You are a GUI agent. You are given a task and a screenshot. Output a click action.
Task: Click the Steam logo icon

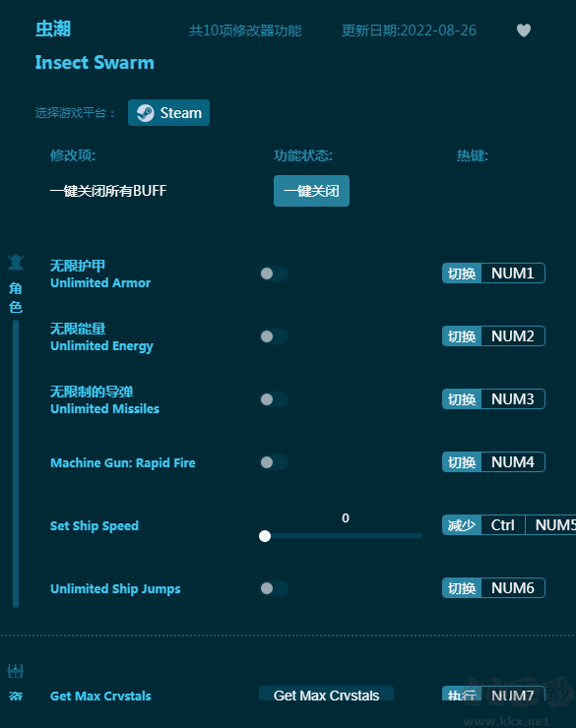[146, 113]
